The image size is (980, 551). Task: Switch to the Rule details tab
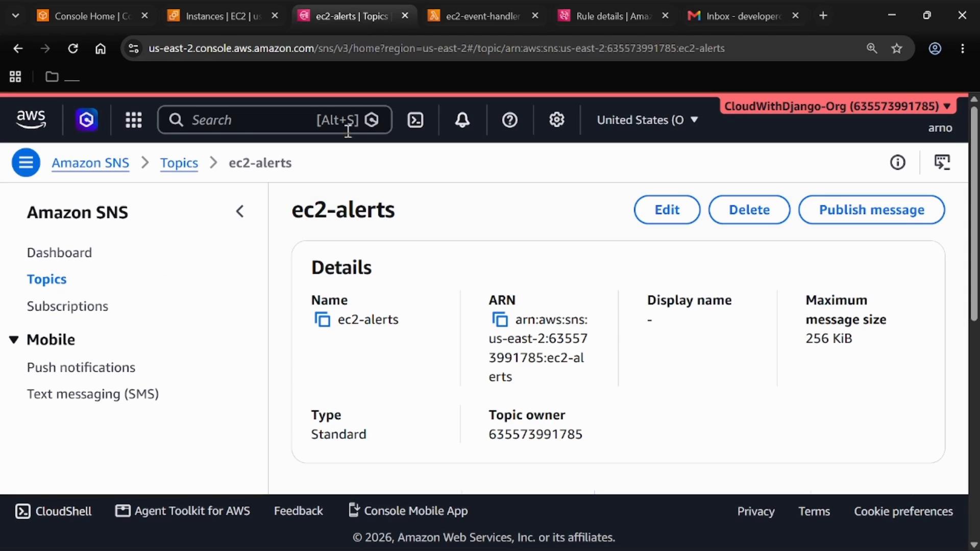point(614,16)
